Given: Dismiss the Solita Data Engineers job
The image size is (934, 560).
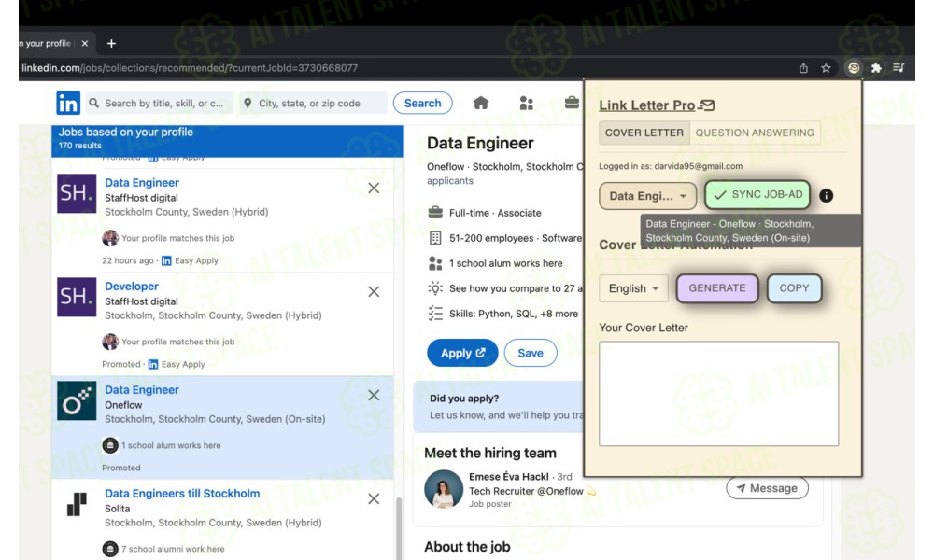Looking at the screenshot, I should pos(374,498).
